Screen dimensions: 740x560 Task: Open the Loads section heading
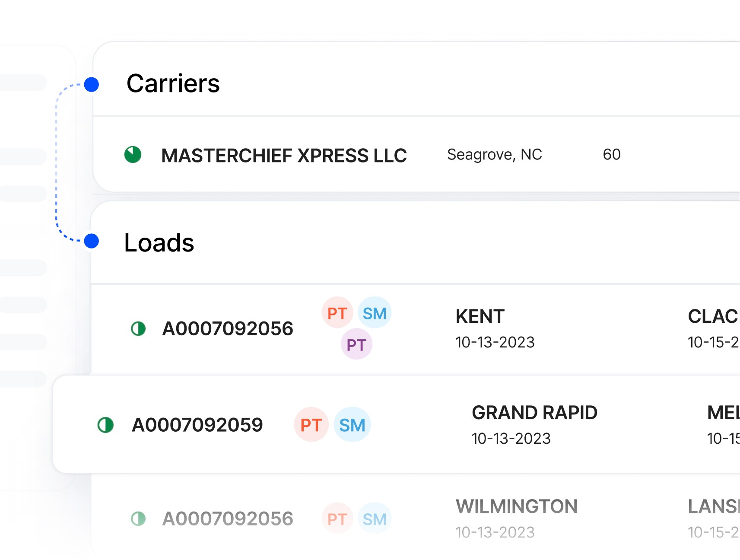tap(159, 242)
